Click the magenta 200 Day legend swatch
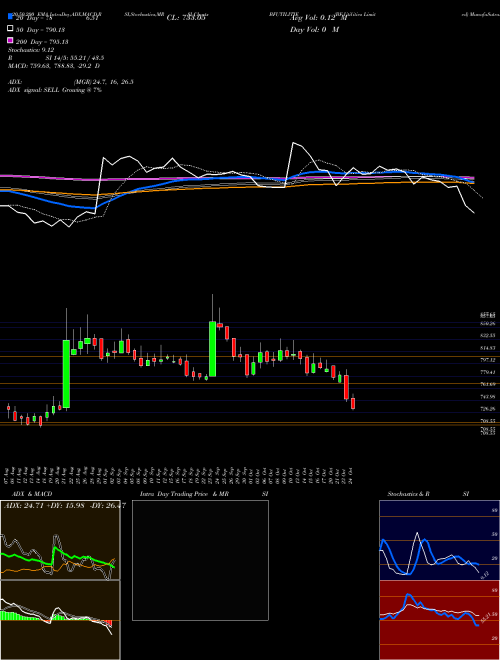Screen dimensions: 500x660 (10, 41)
